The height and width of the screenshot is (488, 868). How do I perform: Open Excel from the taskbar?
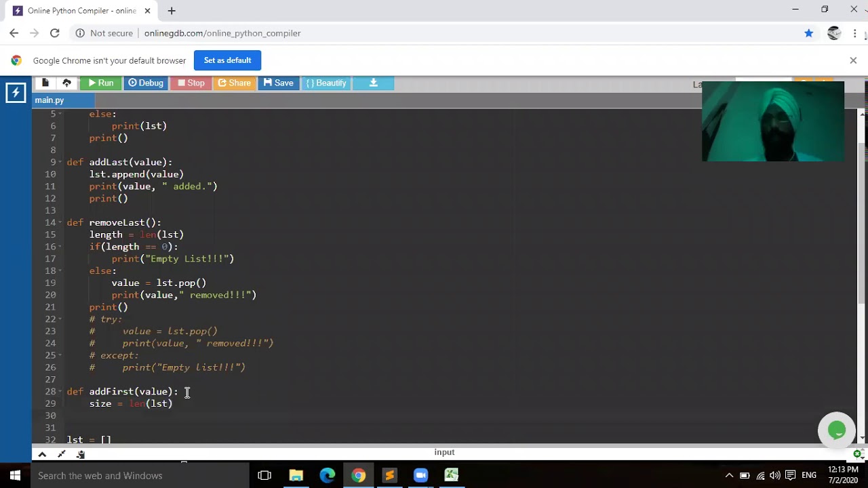pos(452,475)
